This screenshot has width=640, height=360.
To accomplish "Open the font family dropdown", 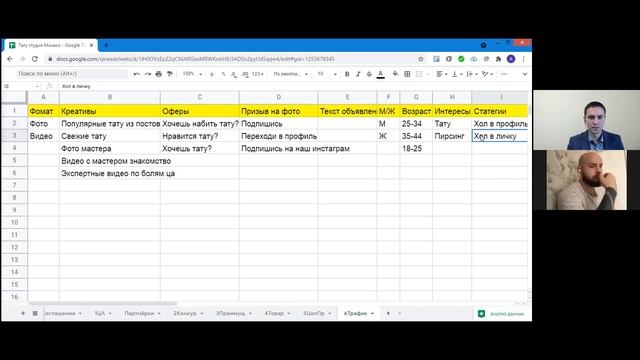I will [290, 74].
